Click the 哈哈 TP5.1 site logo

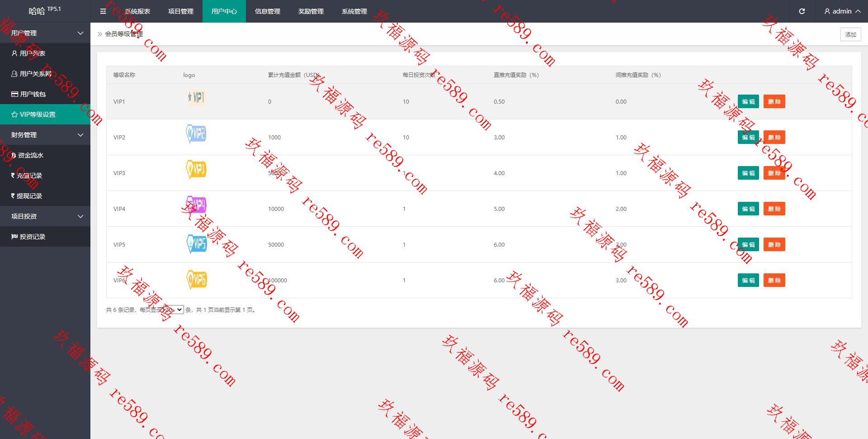coord(45,10)
